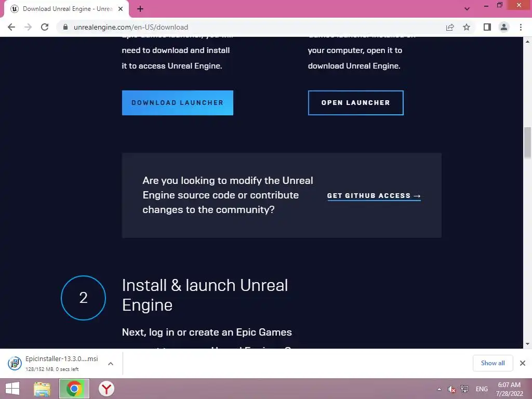This screenshot has height=399, width=532.
Task: Open the EpicInstaller msi download item
Action: (61, 363)
